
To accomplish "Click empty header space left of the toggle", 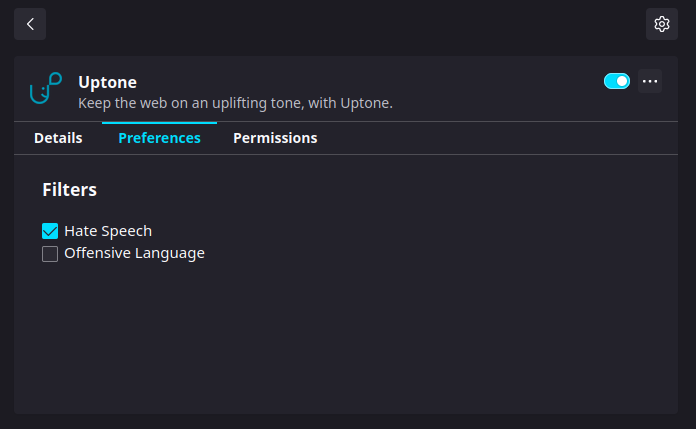I will click(500, 81).
